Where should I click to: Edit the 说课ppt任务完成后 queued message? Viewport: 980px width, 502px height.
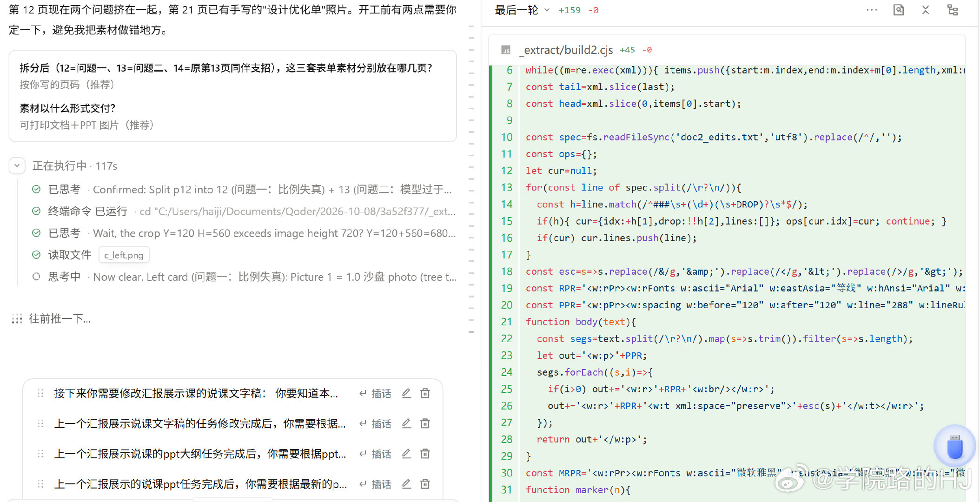406,484
